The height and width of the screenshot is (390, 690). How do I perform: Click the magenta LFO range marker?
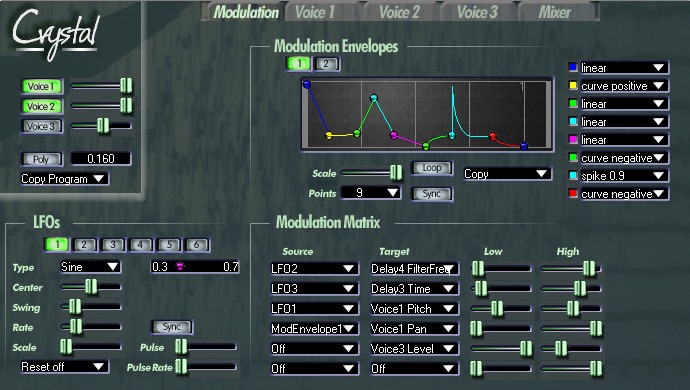point(180,266)
